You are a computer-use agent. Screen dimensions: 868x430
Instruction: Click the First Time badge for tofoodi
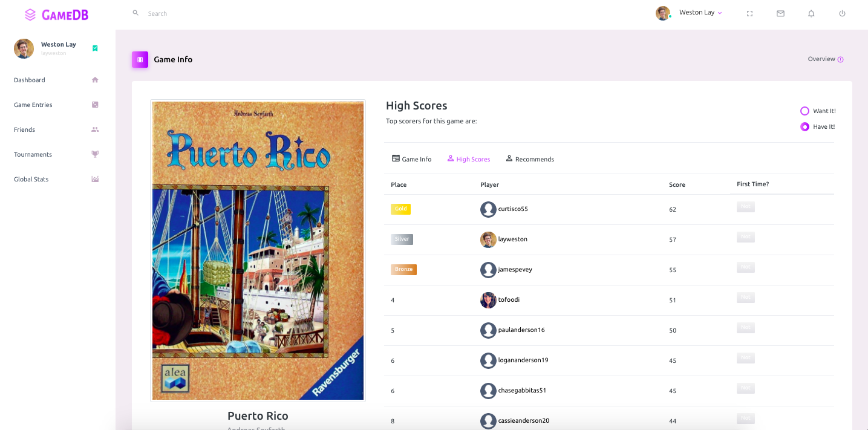click(746, 298)
